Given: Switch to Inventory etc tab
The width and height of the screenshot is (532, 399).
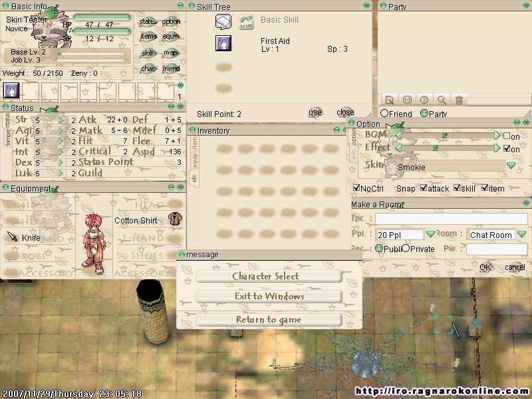Looking at the screenshot, I should [x=195, y=179].
